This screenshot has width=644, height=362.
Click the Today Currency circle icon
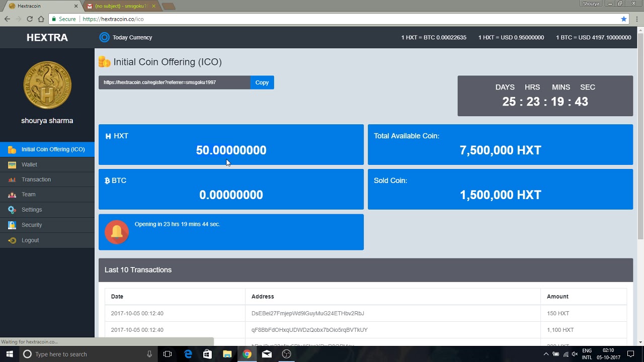tap(104, 37)
